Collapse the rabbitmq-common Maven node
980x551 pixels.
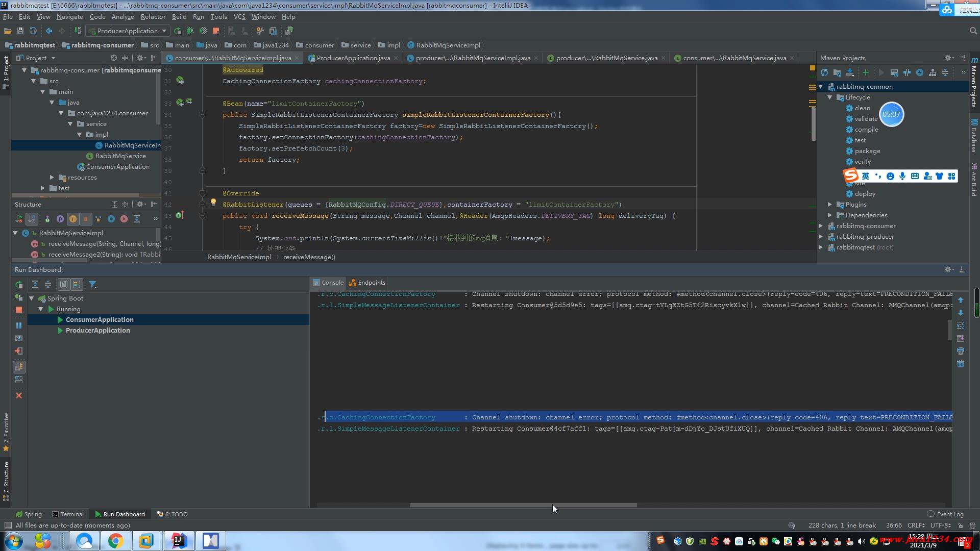[821, 87]
